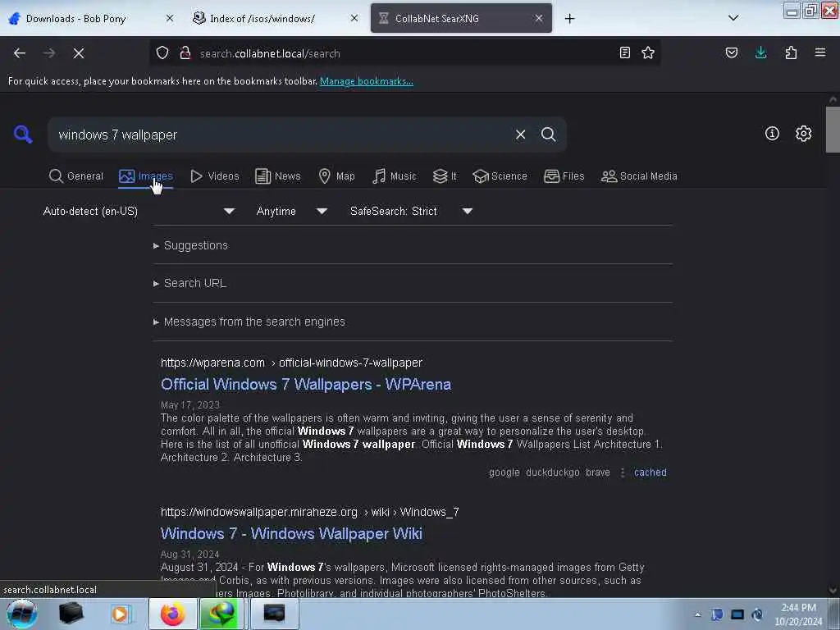Focus the address bar URL field
This screenshot has height=630, width=840.
point(404,53)
